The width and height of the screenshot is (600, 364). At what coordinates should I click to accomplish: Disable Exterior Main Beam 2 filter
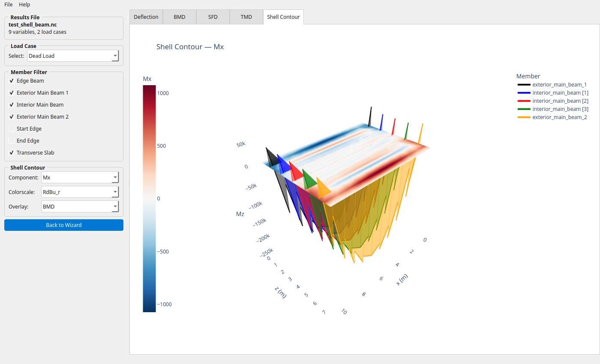click(x=12, y=117)
